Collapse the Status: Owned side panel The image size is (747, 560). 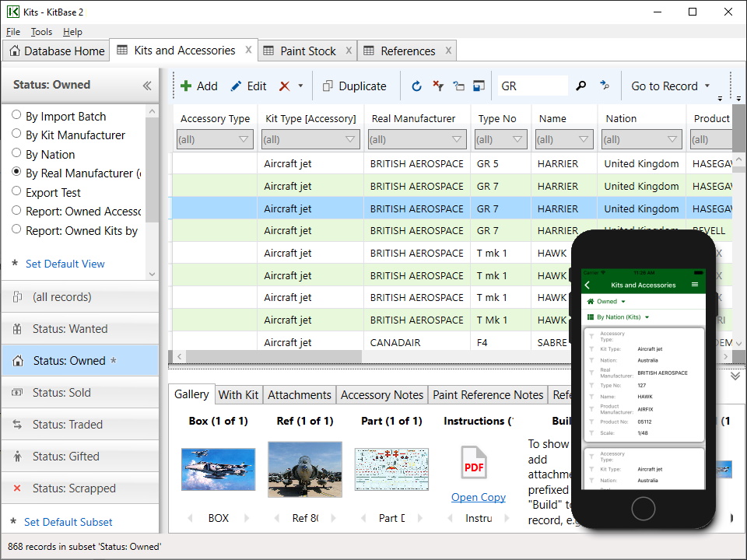pyautogui.click(x=147, y=86)
